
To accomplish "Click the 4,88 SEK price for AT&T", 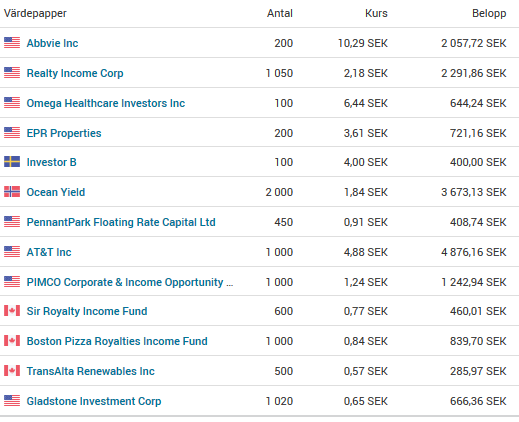I will coord(366,252).
